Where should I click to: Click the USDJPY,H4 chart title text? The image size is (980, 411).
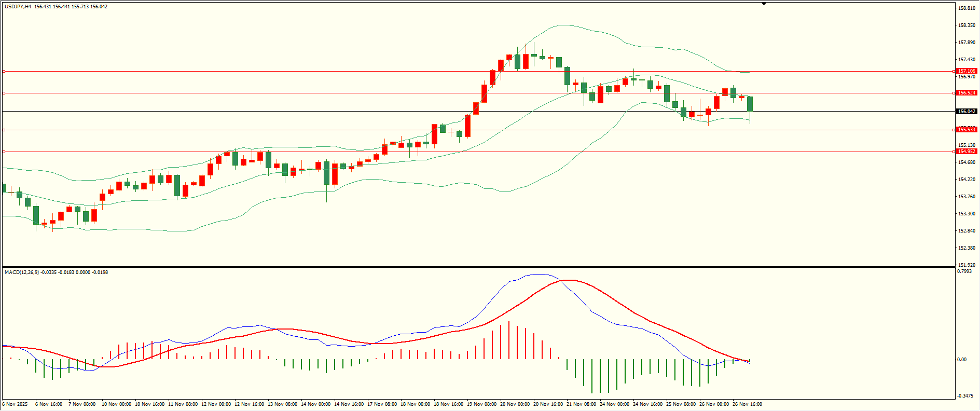(18, 7)
